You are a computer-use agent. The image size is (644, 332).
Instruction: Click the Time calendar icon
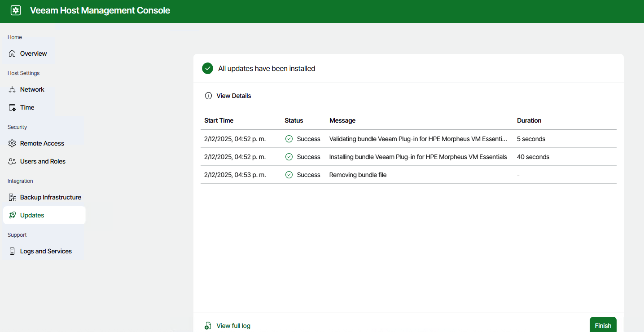12,107
